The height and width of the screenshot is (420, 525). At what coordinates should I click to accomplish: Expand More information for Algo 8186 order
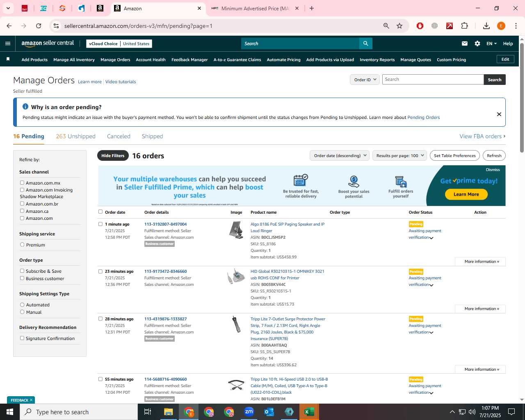pos(480,262)
